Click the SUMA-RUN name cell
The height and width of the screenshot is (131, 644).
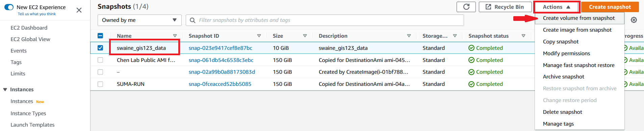pos(130,84)
